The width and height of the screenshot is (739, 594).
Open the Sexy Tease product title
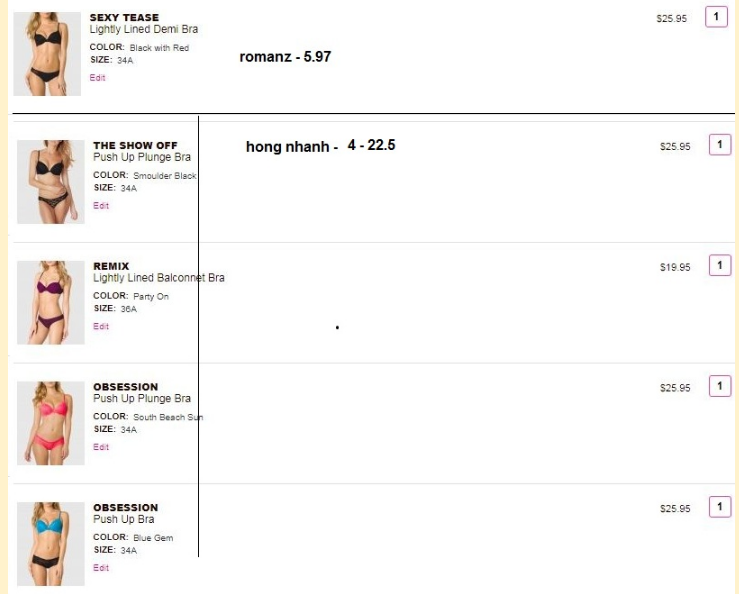pos(124,18)
